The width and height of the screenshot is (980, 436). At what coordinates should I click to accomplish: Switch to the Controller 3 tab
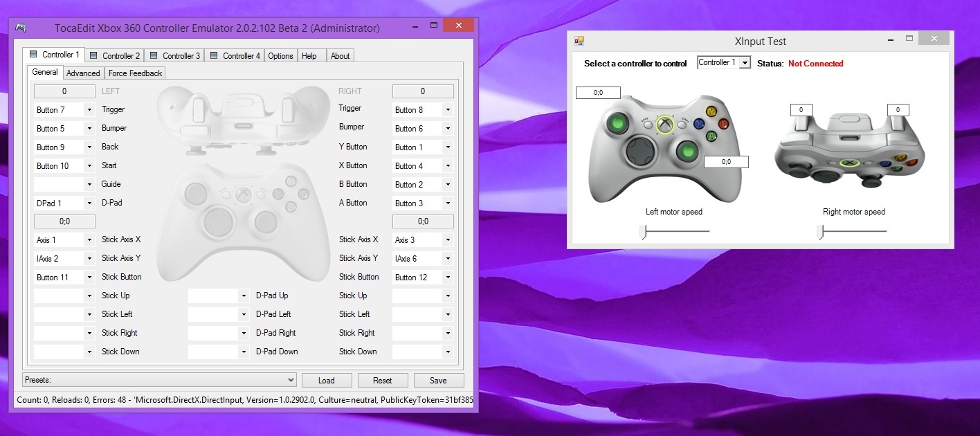174,55
